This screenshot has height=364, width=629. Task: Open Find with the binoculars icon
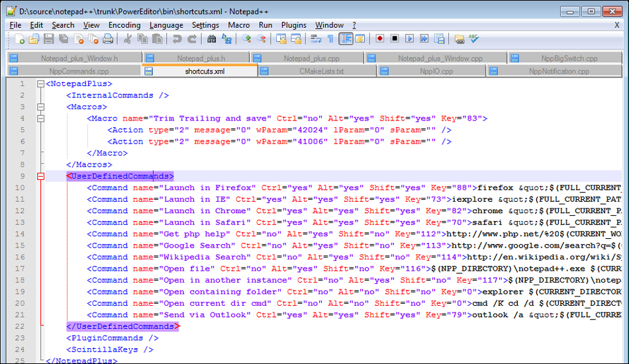point(211,39)
